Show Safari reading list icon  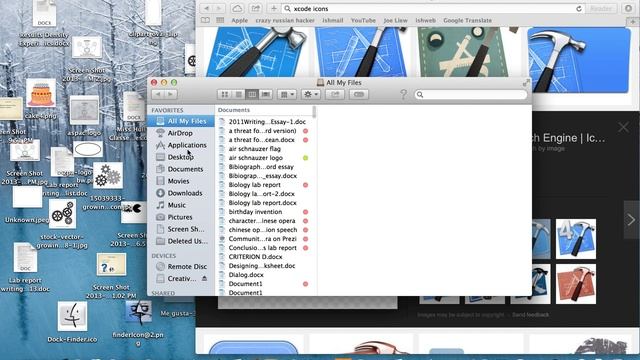pos(205,20)
